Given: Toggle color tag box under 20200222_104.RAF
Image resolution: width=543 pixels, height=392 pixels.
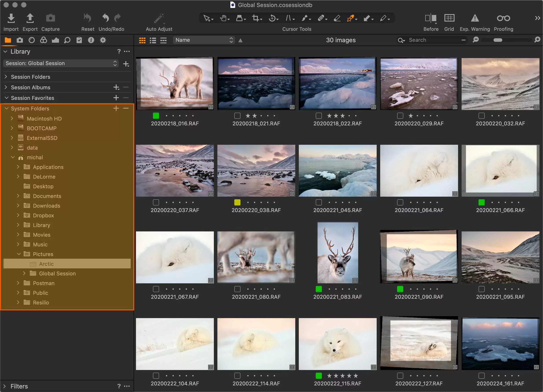Looking at the screenshot, I should 156,376.
